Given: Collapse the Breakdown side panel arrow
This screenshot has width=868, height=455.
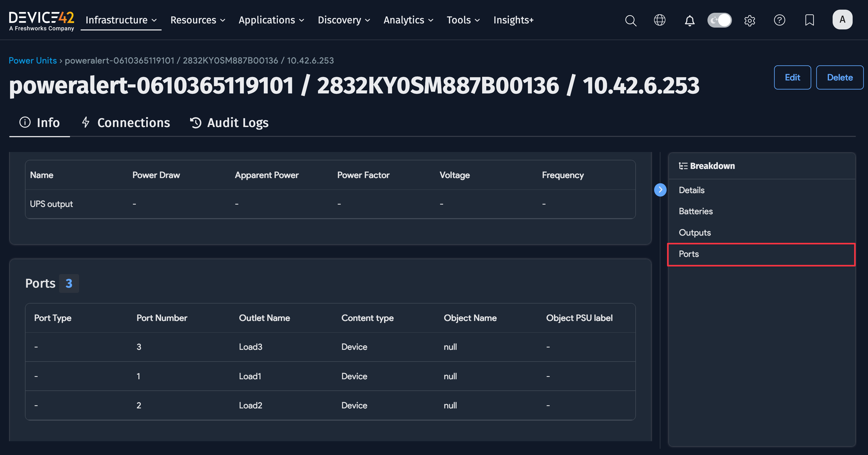Looking at the screenshot, I should [x=660, y=190].
